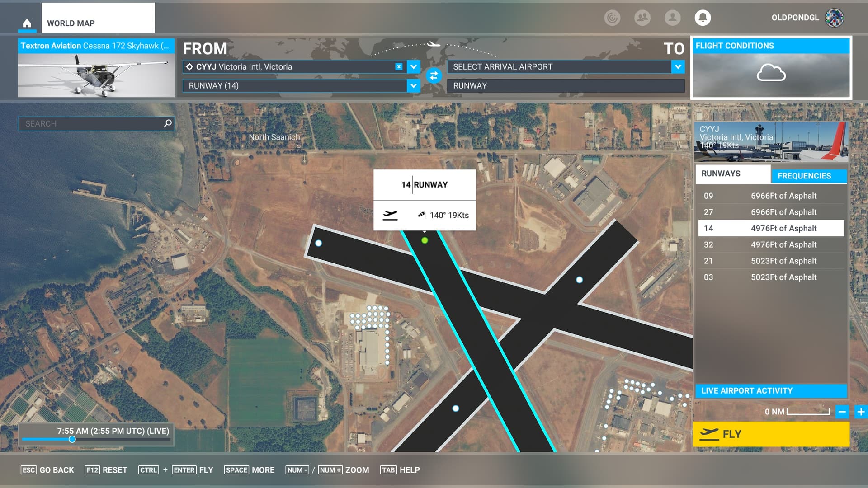Screen dimensions: 868x488
Task: Click the Home icon
Action: point(27,23)
